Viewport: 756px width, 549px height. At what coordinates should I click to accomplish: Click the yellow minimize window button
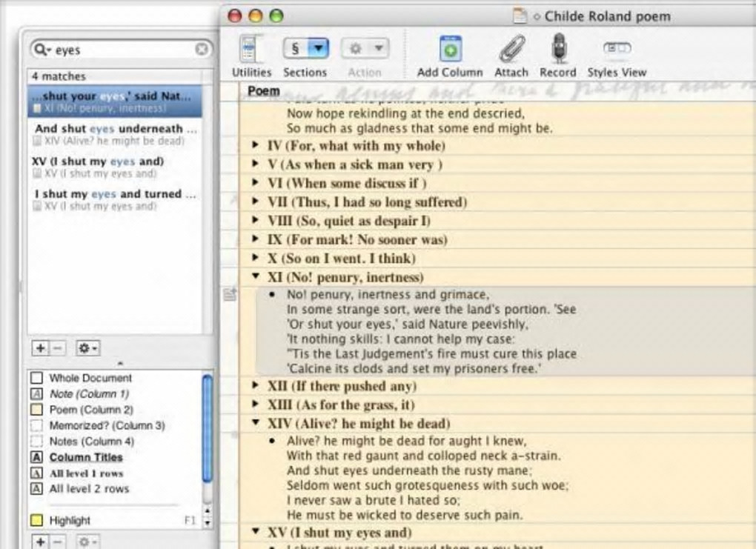coord(256,16)
